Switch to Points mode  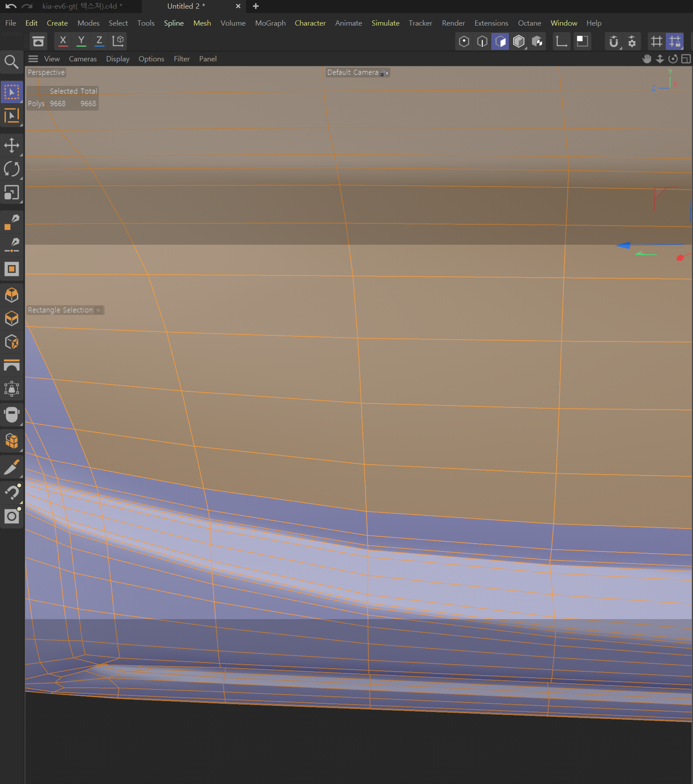464,41
